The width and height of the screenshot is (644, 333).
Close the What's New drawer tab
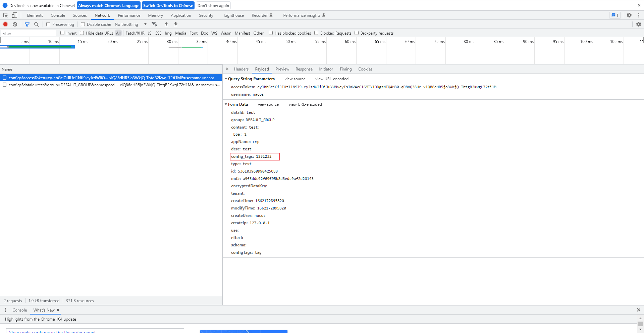click(x=58, y=310)
